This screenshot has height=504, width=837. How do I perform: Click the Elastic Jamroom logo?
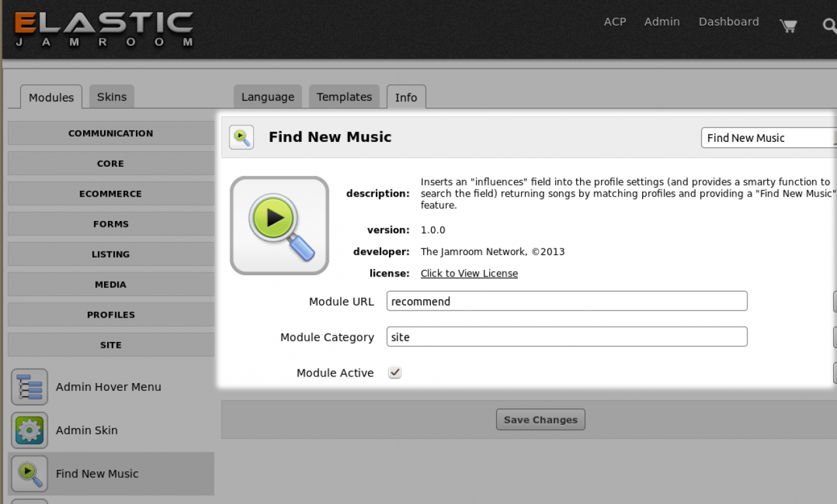tap(104, 29)
